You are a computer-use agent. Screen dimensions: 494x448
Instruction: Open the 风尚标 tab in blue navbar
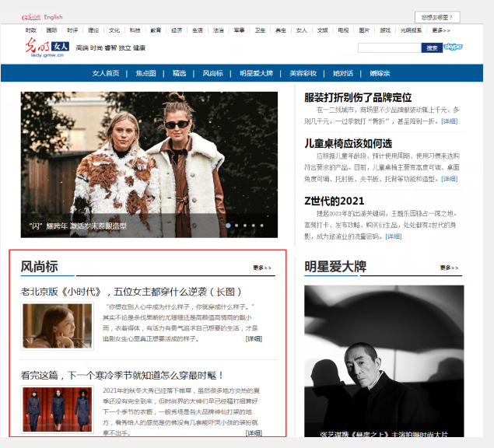[x=212, y=73]
